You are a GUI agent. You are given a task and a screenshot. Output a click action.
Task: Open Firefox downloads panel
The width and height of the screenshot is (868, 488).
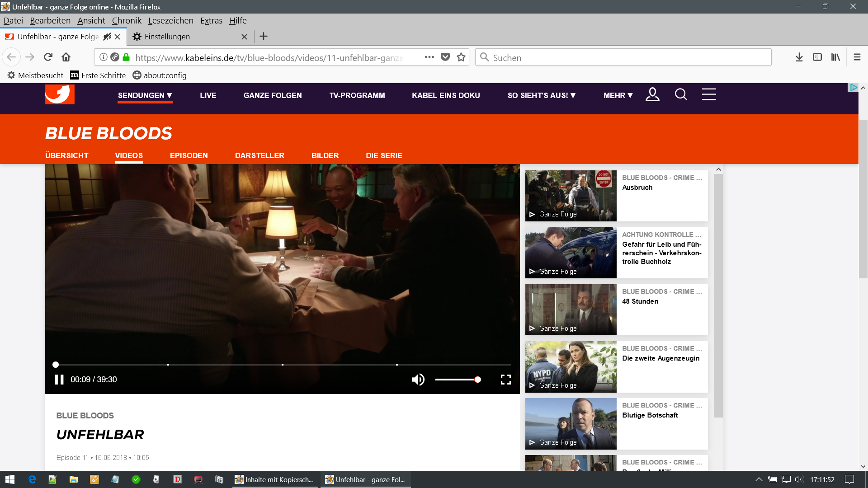799,57
